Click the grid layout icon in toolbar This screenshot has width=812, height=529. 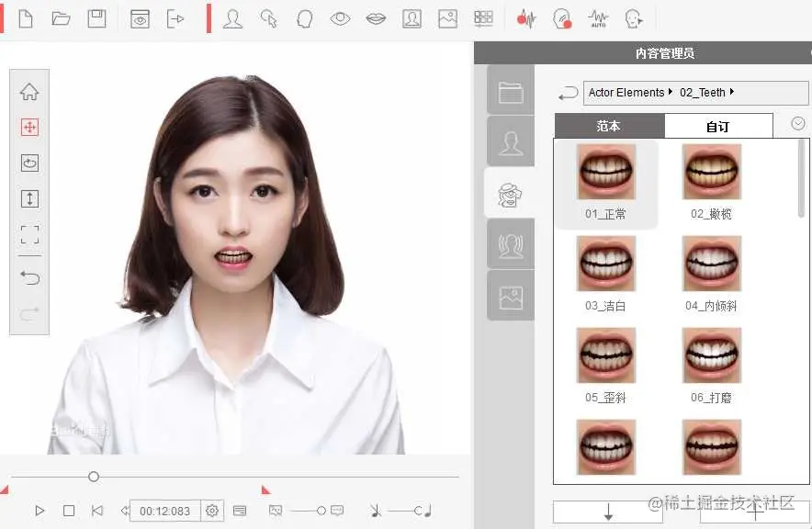click(483, 18)
